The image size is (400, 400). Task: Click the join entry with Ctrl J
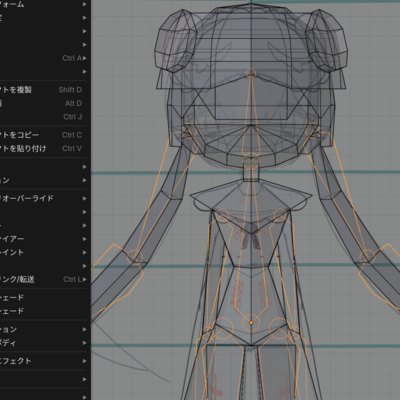pos(43,117)
